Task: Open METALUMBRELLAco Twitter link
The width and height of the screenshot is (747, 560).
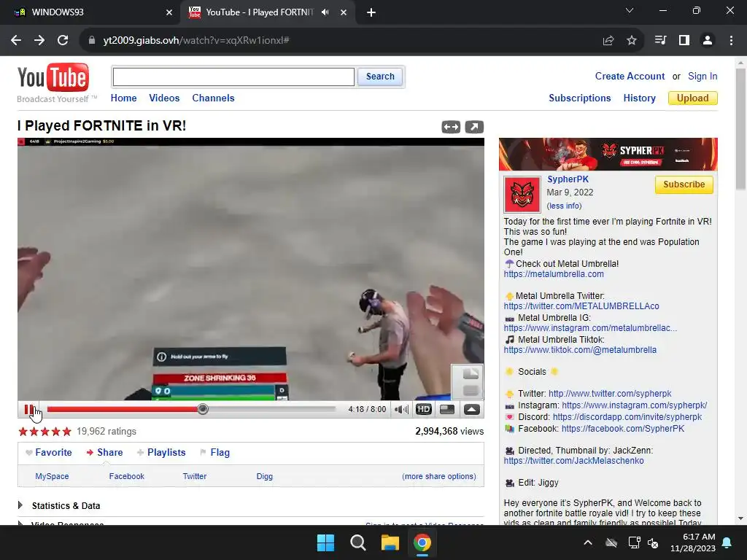Action: coord(581,306)
